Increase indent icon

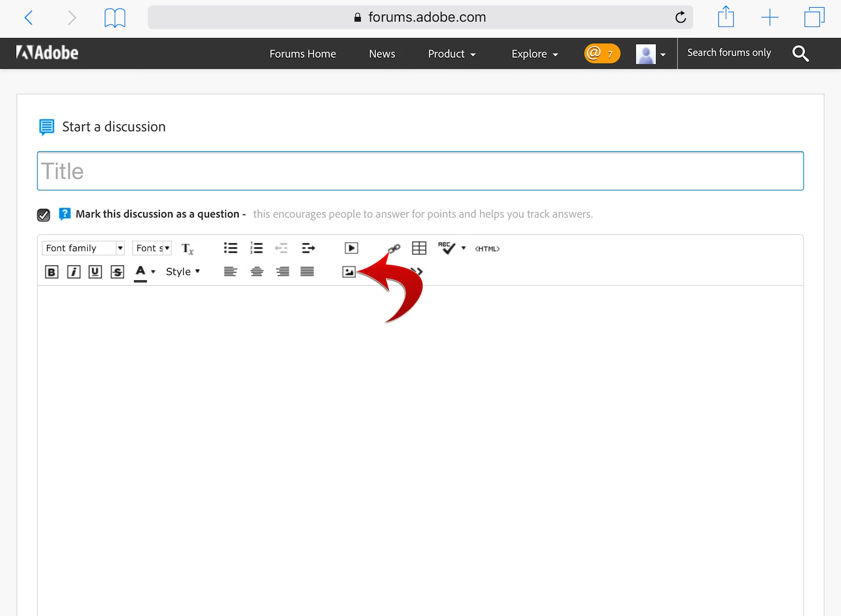point(308,248)
